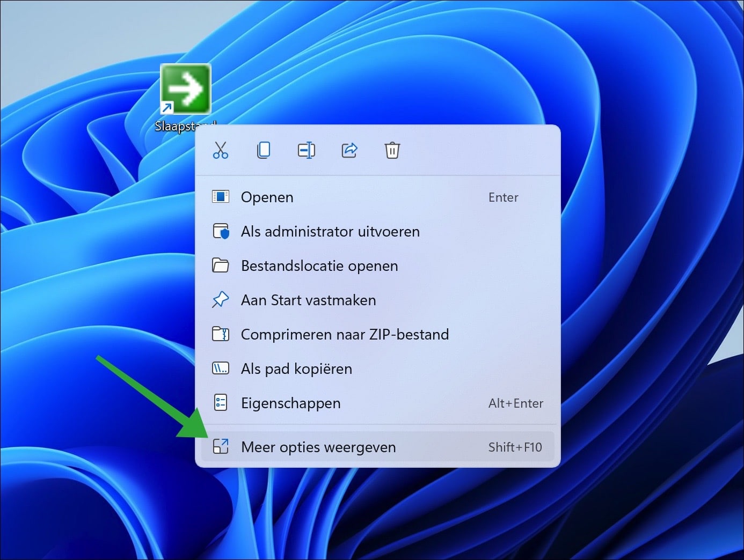Choose Als administrator uitvoeren
The image size is (744, 560).
pos(330,231)
